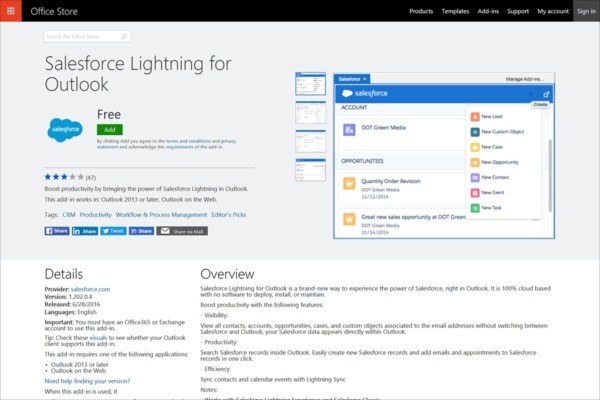The image size is (600, 400).
Task: Select the third screenshot thumbnail
Action: click(310, 141)
